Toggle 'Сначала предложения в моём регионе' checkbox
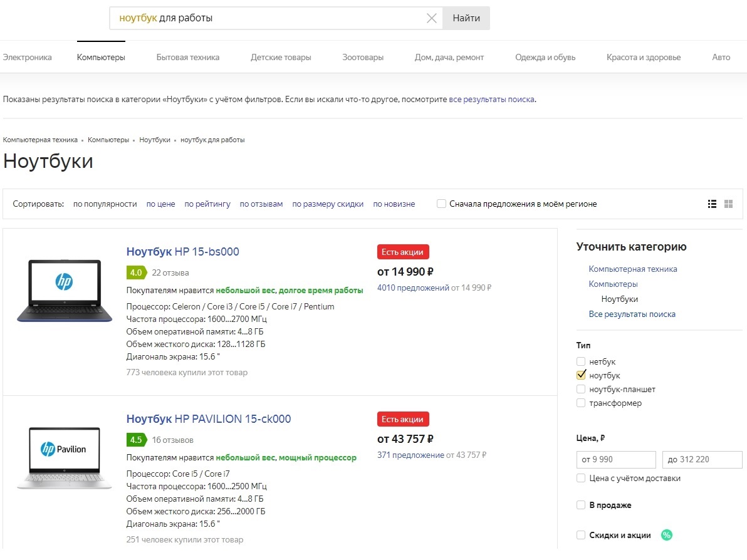This screenshot has height=560, width=747. point(442,204)
